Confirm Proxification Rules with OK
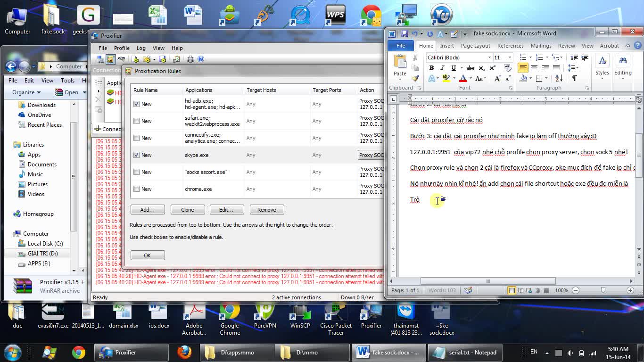The width and height of the screenshot is (644, 362). coord(148,255)
